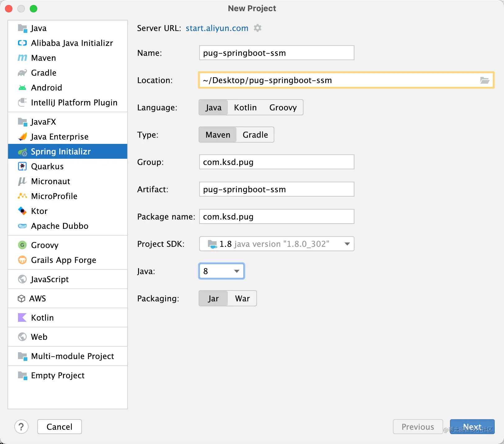Click the Gradle elephant icon
Screen dimensions: 504x444
point(22,73)
